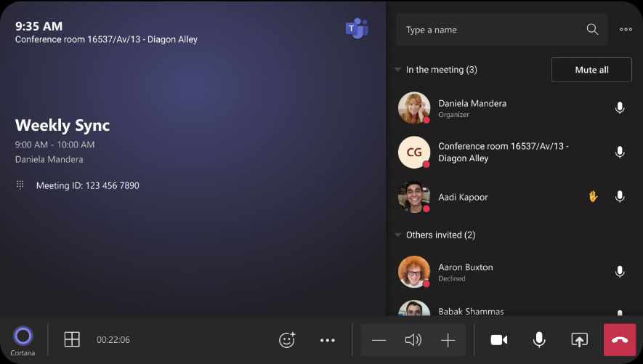Mute Daniela Mandera's microphone
The image size is (643, 364).
(x=619, y=108)
